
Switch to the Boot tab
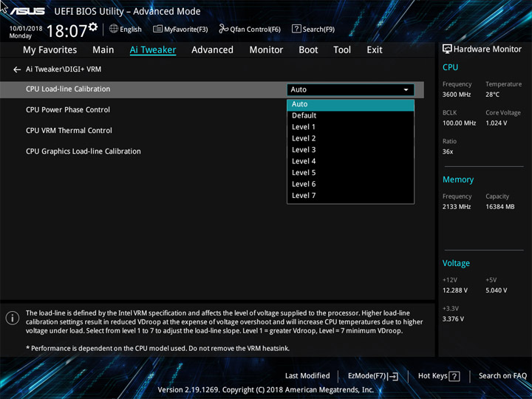click(308, 50)
